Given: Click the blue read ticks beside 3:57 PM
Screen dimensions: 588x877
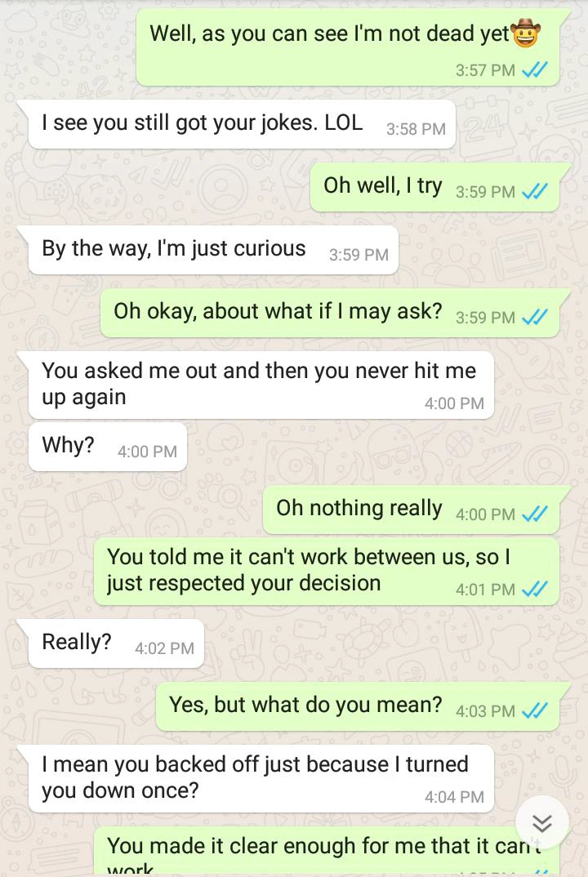Looking at the screenshot, I should [x=534, y=70].
